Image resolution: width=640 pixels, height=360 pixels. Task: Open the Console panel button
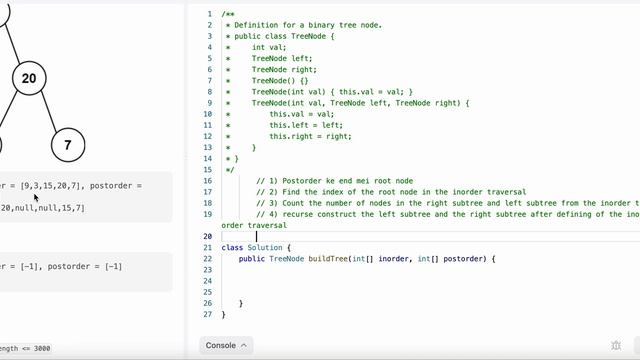click(226, 345)
